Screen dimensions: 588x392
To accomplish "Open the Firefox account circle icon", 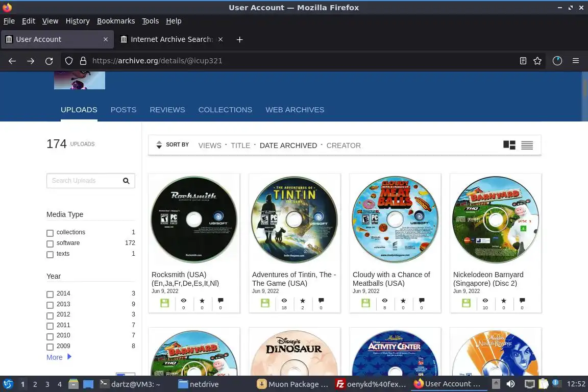I will 557,61.
